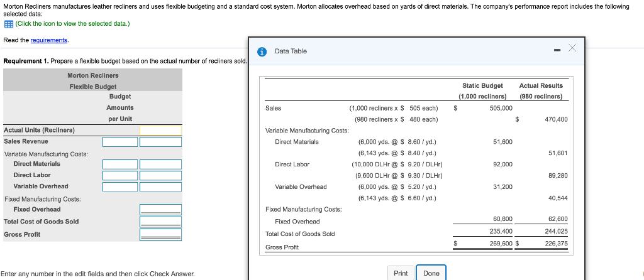Click actual direct labor value 89,280
644x280 pixels.
(x=558, y=175)
